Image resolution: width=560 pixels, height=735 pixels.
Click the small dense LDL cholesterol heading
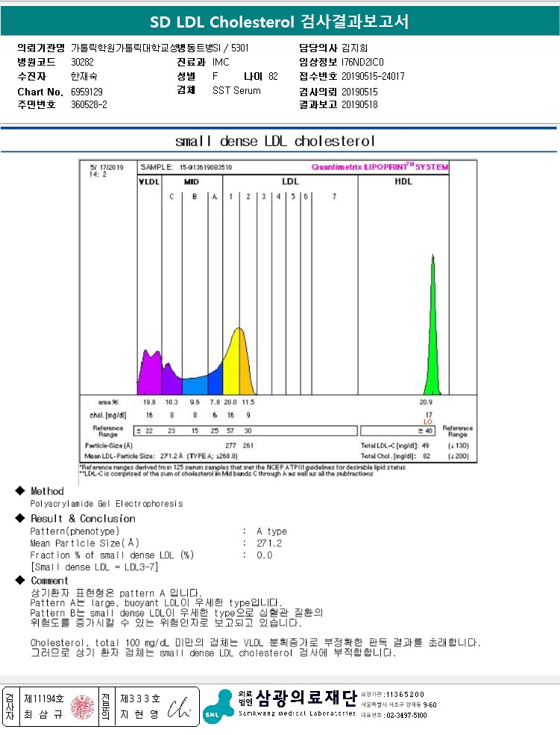click(x=275, y=141)
